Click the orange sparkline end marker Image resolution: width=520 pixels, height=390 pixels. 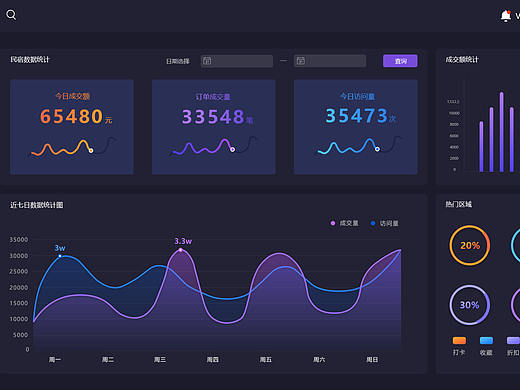[91, 151]
